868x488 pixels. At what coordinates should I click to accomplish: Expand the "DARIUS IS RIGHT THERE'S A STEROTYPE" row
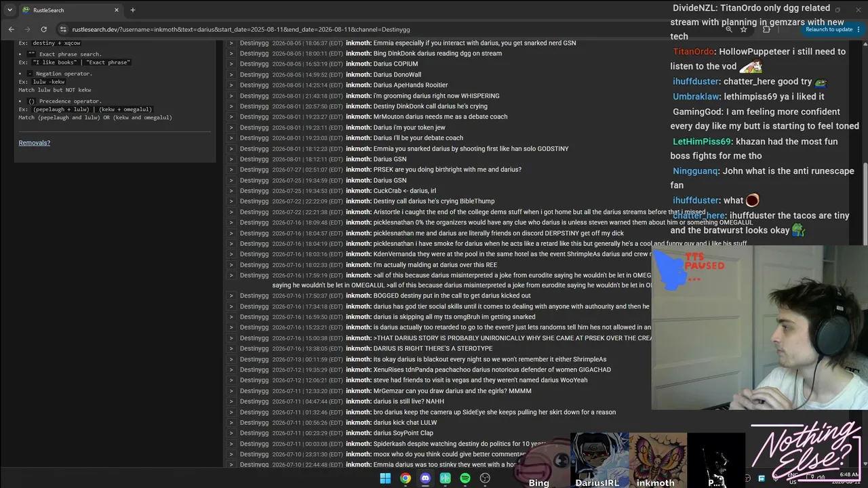point(231,348)
